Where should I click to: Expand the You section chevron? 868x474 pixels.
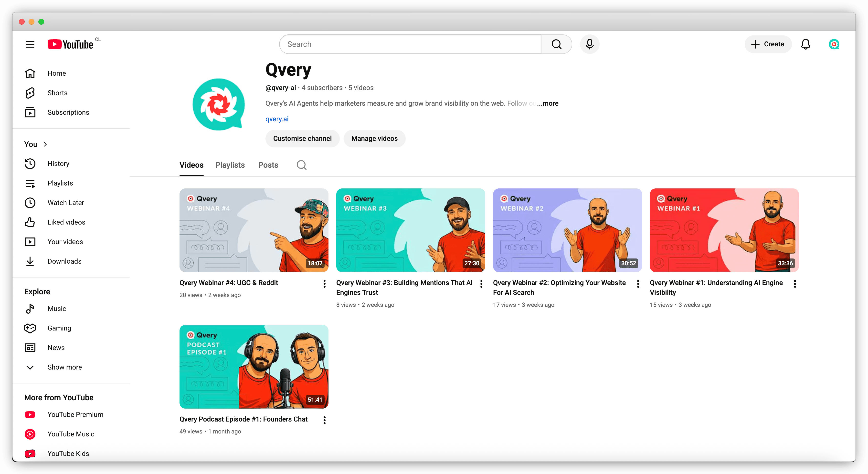click(x=45, y=144)
